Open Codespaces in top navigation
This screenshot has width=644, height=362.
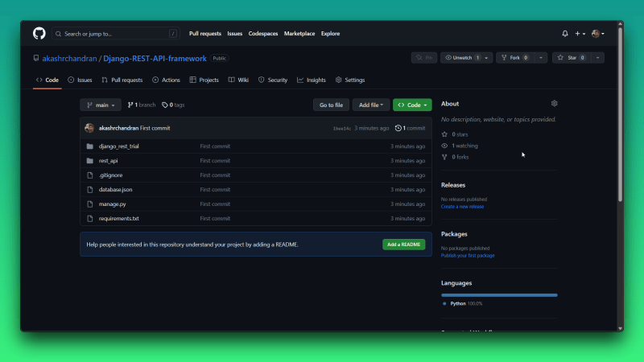click(x=263, y=34)
